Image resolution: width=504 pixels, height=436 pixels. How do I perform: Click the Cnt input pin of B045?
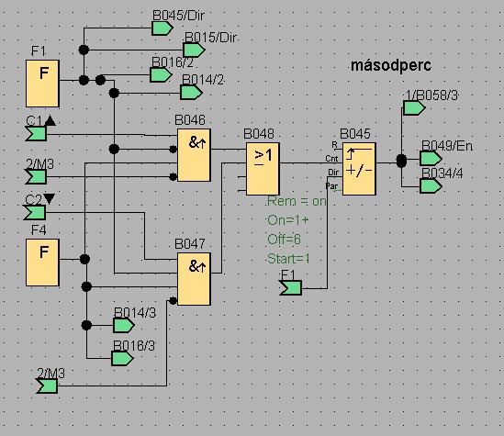(x=331, y=159)
